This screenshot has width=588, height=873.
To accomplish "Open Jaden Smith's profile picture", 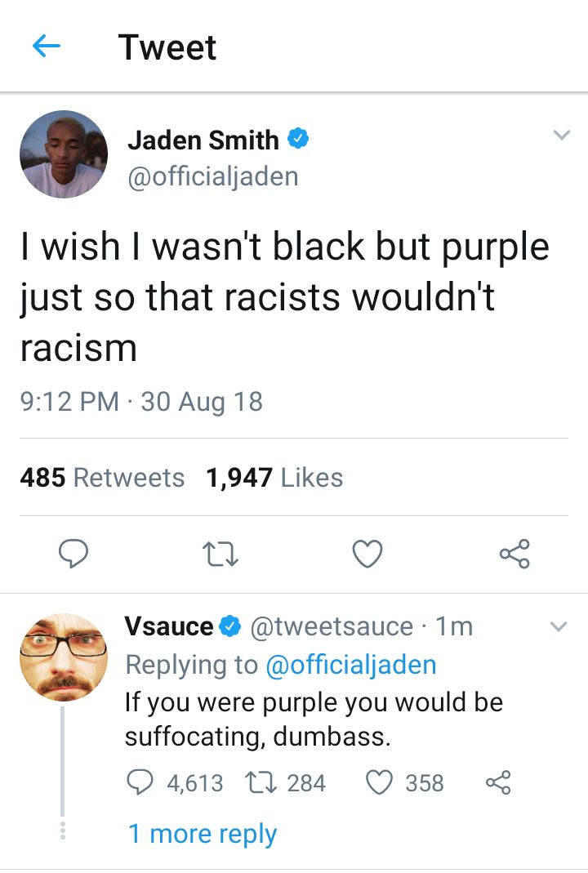I will 63,154.
